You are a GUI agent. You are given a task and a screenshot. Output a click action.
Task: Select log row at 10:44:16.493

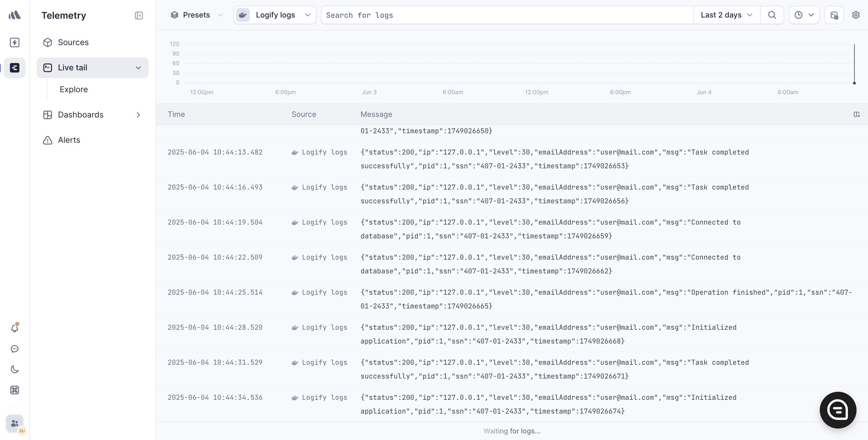coord(512,194)
